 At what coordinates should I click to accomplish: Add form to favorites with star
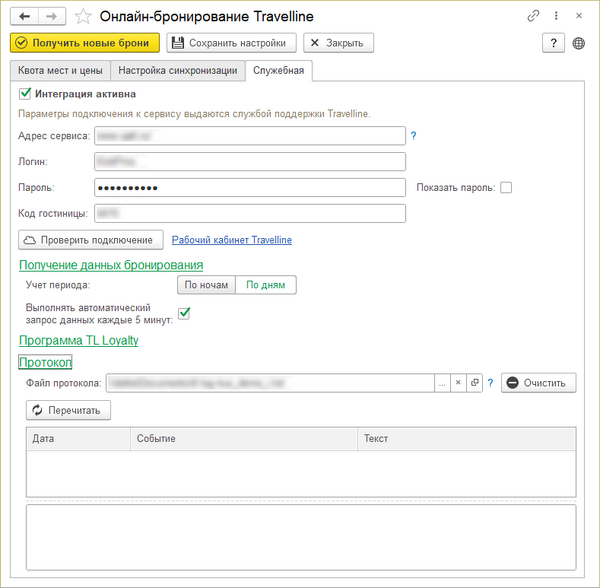[83, 16]
